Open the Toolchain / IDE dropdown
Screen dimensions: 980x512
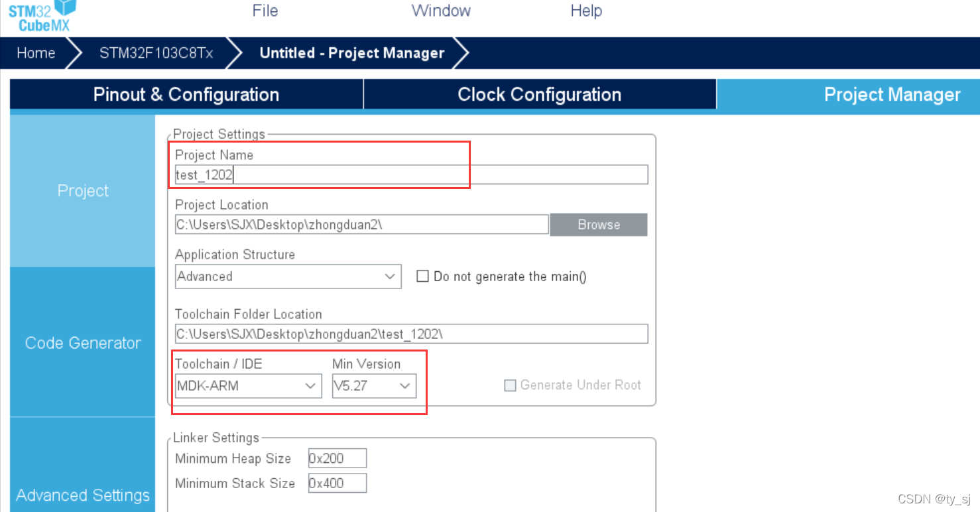(248, 385)
